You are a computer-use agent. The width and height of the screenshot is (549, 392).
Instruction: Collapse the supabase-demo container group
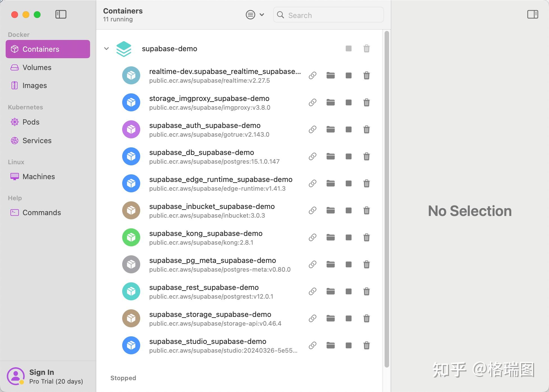[106, 48]
